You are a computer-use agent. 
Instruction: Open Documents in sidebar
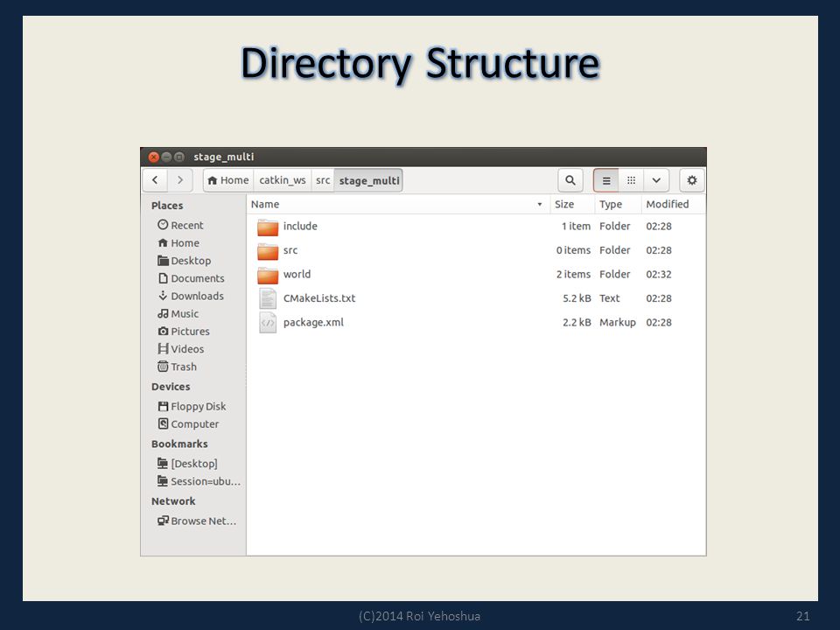(192, 278)
